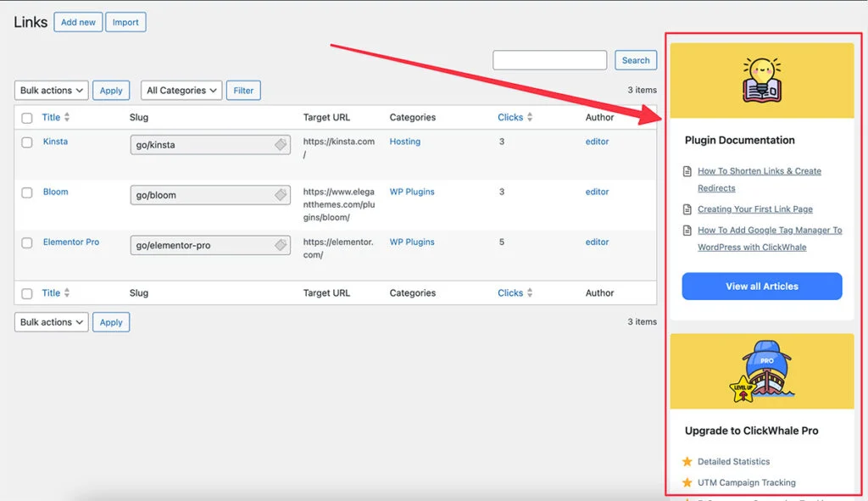Click star icon beside Detailed Statistics
Image resolution: width=868 pixels, height=501 pixels.
coord(687,461)
